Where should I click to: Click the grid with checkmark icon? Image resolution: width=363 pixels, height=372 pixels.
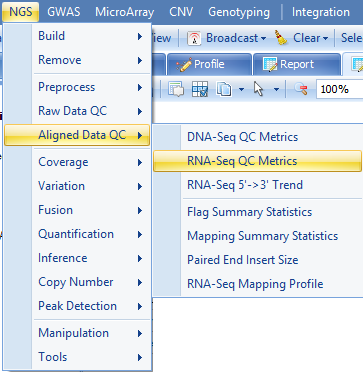click(200, 89)
